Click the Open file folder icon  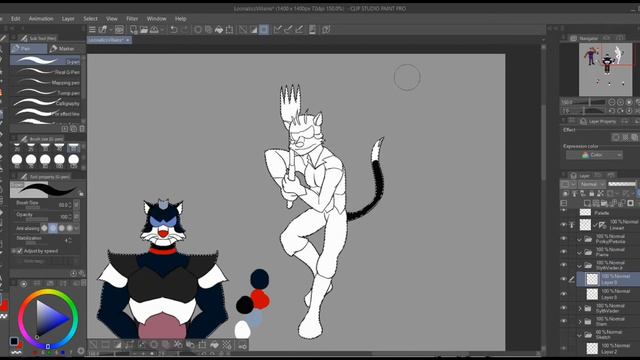pos(144,29)
